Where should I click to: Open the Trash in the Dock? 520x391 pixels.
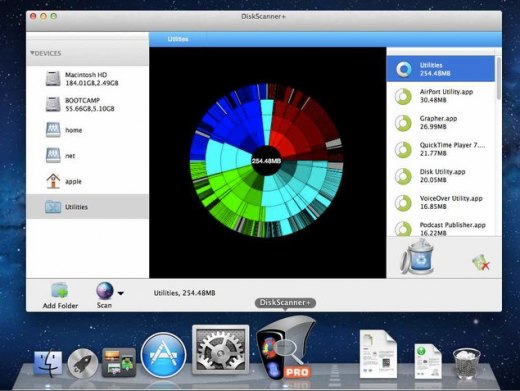click(467, 364)
